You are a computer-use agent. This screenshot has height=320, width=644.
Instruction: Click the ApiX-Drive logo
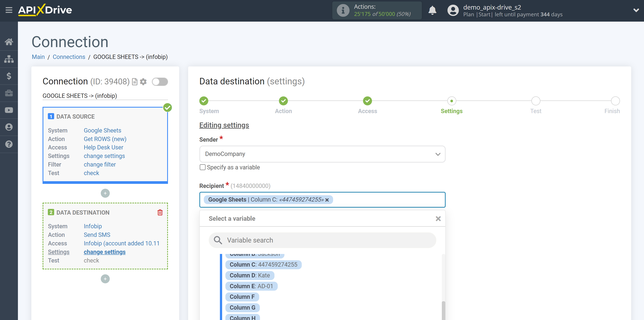45,10
